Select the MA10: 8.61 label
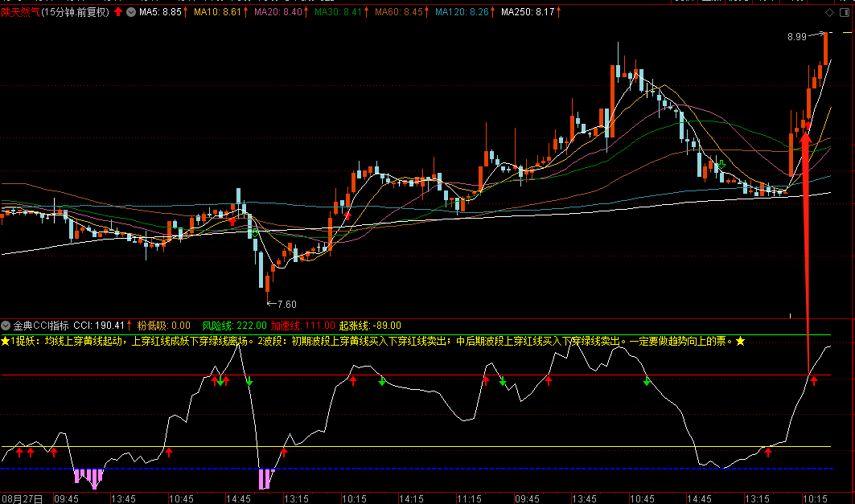855x504 pixels. [x=217, y=12]
